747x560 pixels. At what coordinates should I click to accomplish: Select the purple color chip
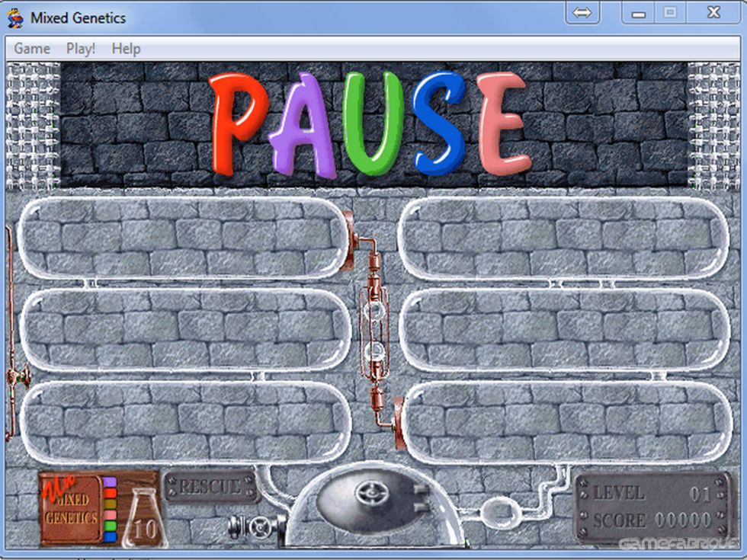click(110, 482)
